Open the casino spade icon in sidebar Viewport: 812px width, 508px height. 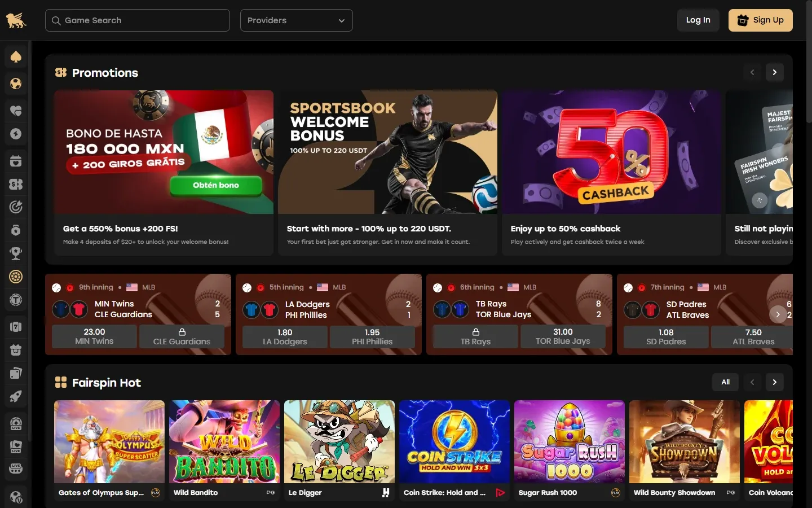tap(16, 56)
